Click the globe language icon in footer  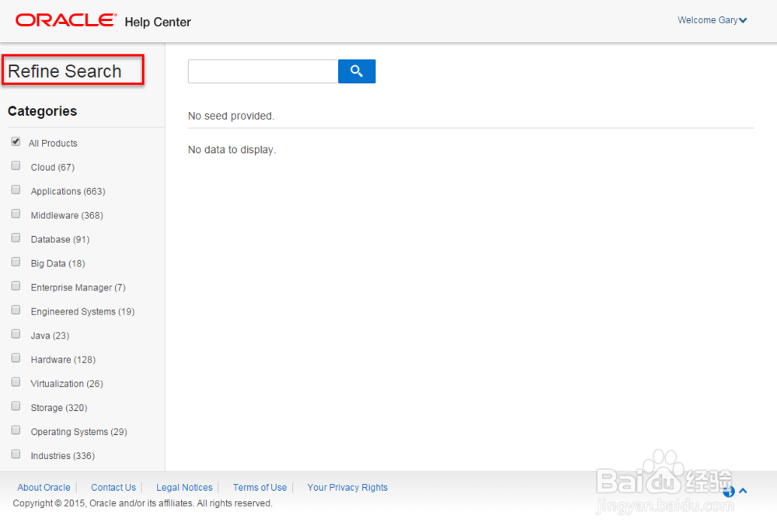pyautogui.click(x=729, y=491)
